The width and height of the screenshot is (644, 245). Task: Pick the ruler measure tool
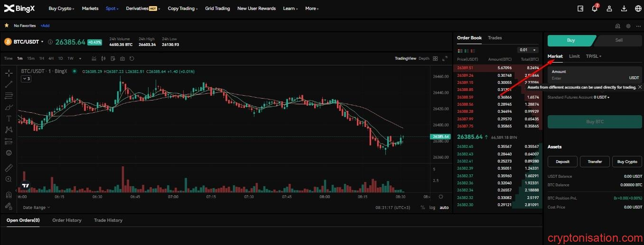[9, 168]
